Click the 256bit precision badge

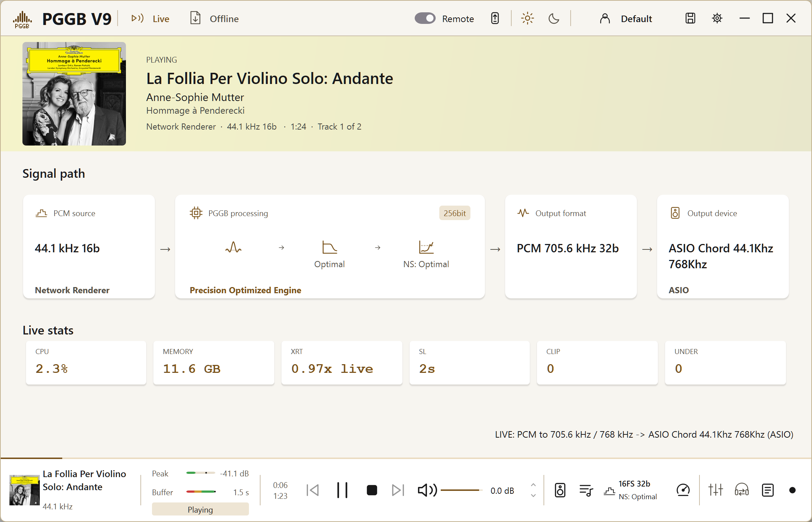[454, 213]
